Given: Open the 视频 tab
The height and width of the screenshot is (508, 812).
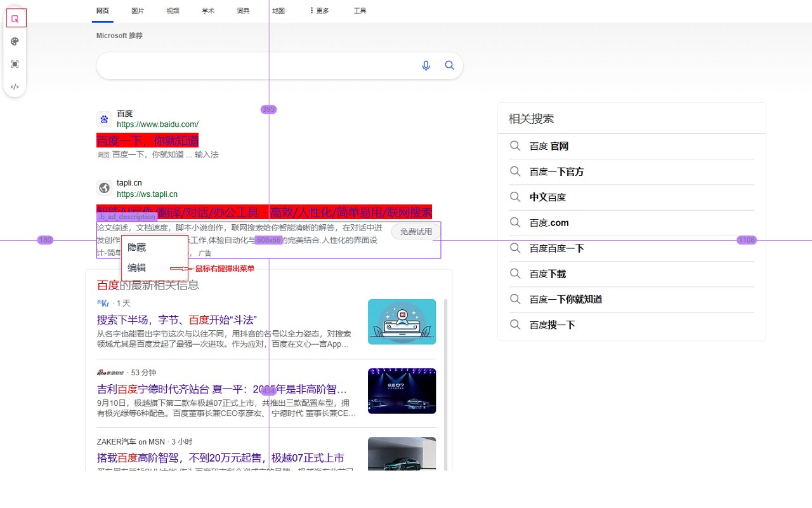Looking at the screenshot, I should tap(173, 11).
